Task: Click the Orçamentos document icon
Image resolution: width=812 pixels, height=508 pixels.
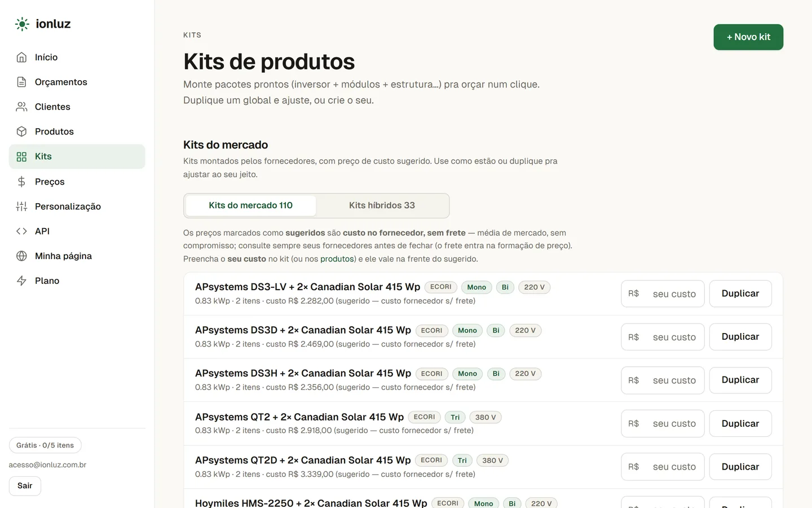Action: tap(21, 82)
